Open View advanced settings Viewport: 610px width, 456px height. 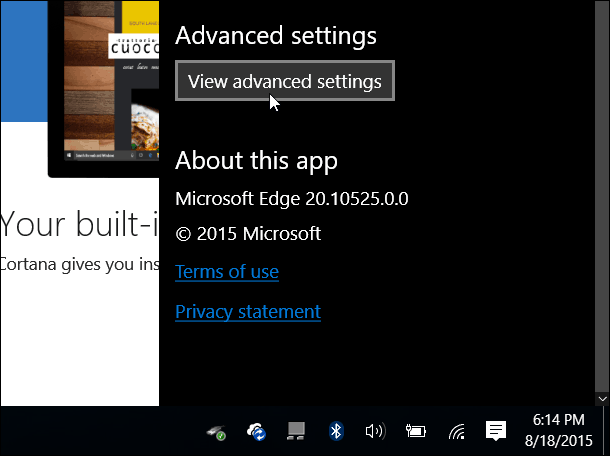point(285,81)
